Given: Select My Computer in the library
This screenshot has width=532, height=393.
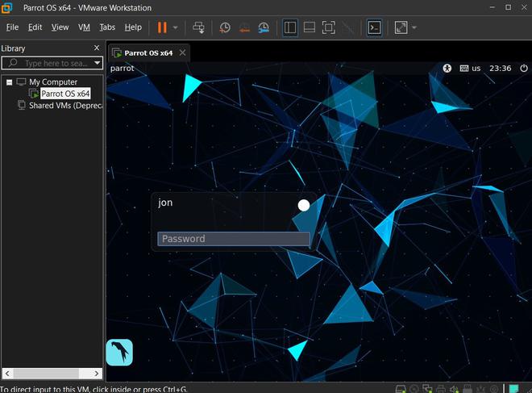Looking at the screenshot, I should point(53,82).
